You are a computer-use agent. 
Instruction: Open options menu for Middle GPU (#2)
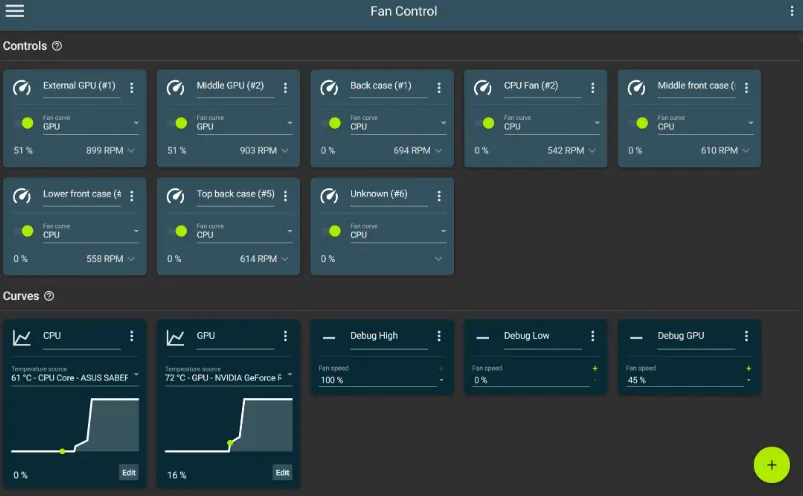tap(285, 88)
